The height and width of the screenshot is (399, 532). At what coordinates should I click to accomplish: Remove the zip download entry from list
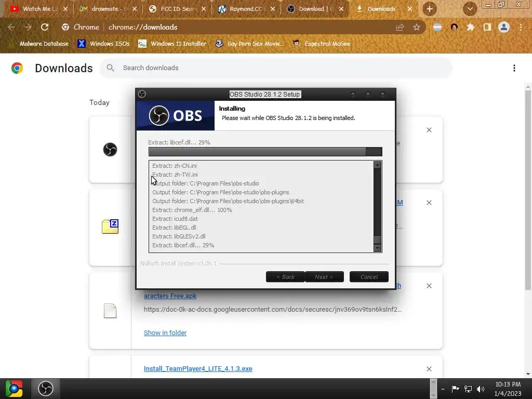429,203
